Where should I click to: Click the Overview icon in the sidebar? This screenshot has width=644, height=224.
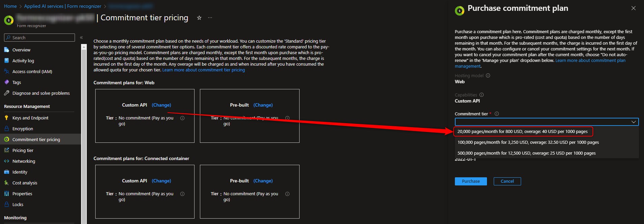[6, 50]
